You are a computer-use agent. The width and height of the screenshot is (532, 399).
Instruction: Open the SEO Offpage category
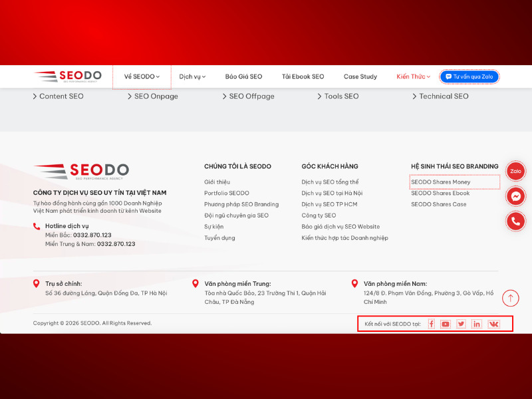[248, 96]
